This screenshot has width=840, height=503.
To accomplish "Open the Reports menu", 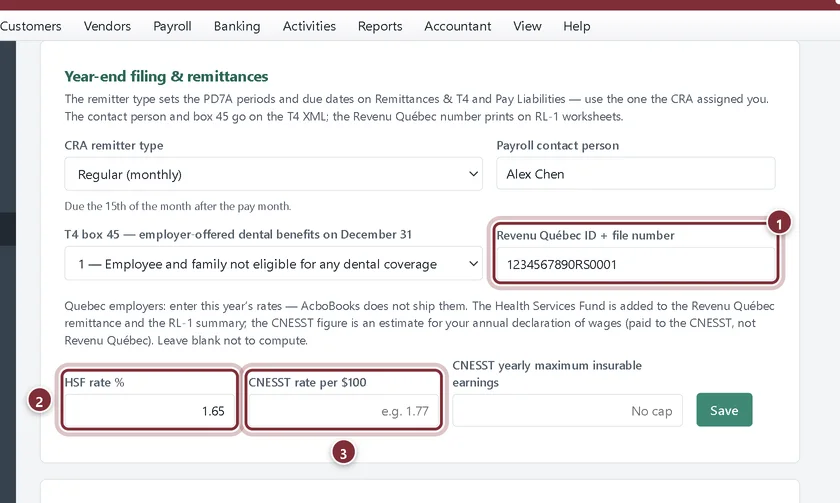I will click(x=380, y=26).
